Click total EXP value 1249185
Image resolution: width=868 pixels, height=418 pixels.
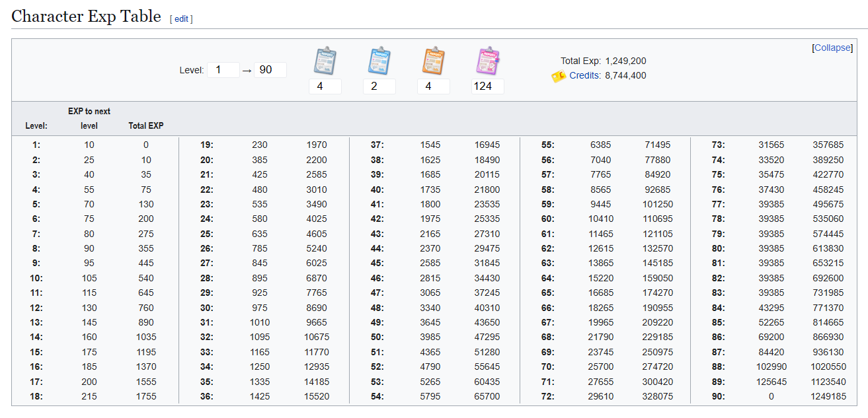(828, 396)
